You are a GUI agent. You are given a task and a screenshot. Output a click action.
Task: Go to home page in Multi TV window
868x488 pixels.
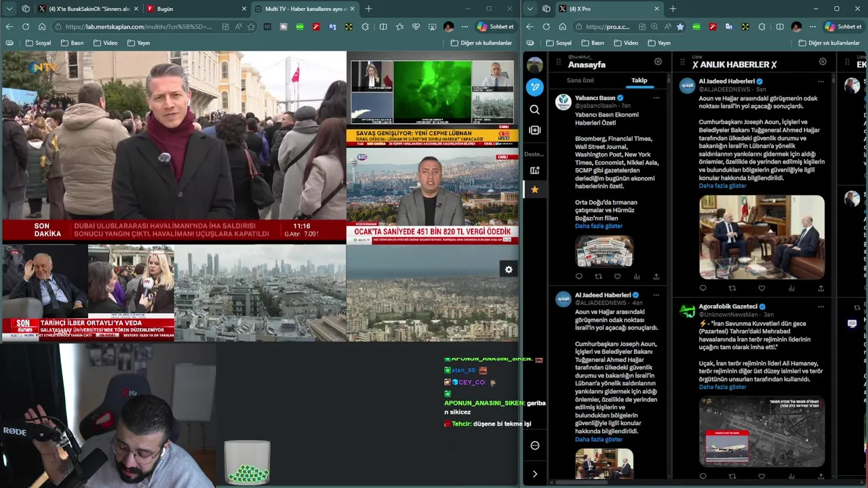tap(41, 26)
